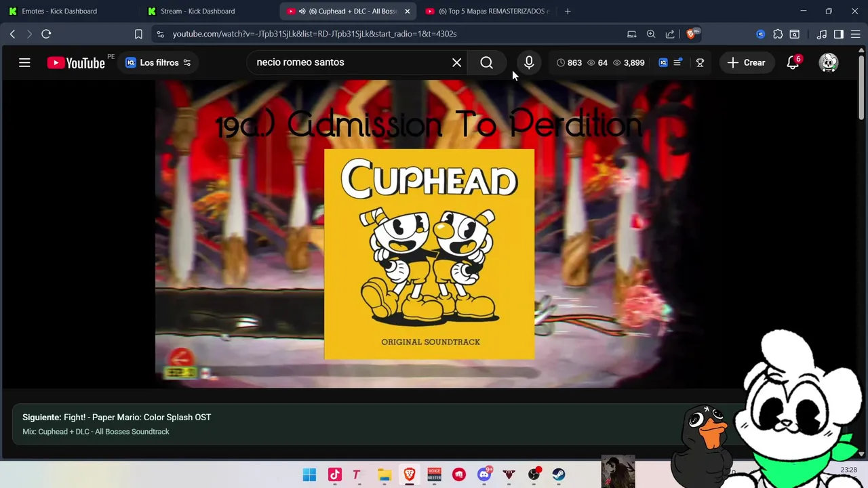Open Brave playlist music note icon
Viewport: 868px width, 488px height.
click(822, 34)
